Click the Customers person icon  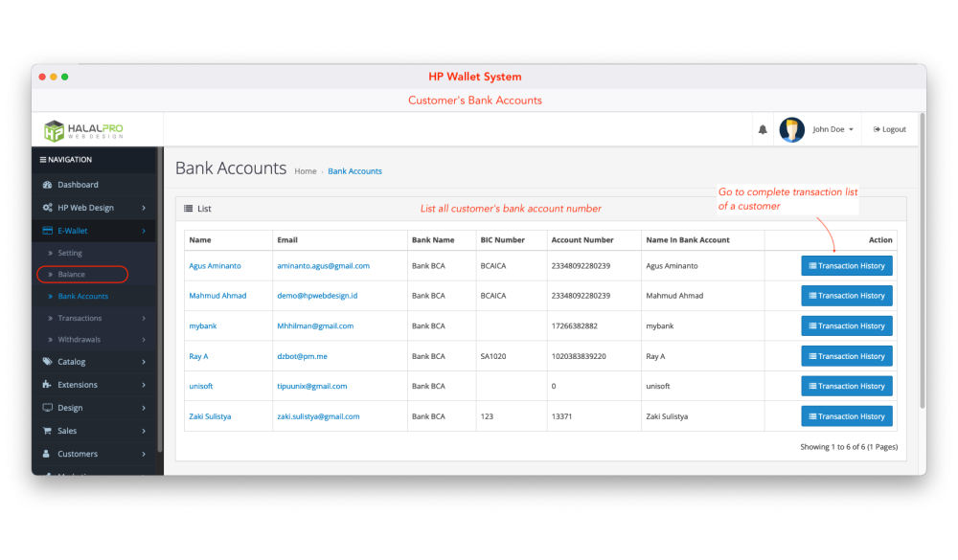coord(47,454)
